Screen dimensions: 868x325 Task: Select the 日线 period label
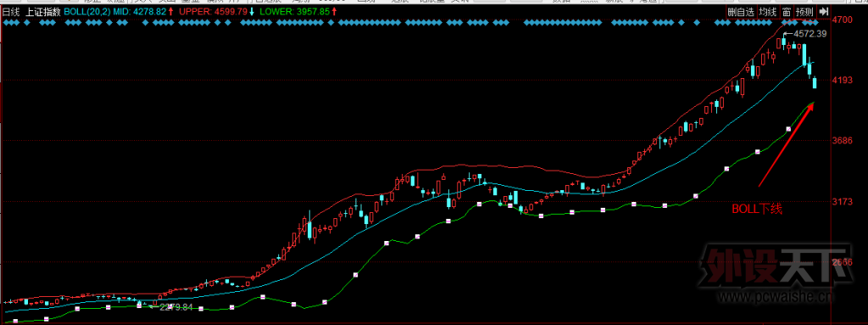11,11
